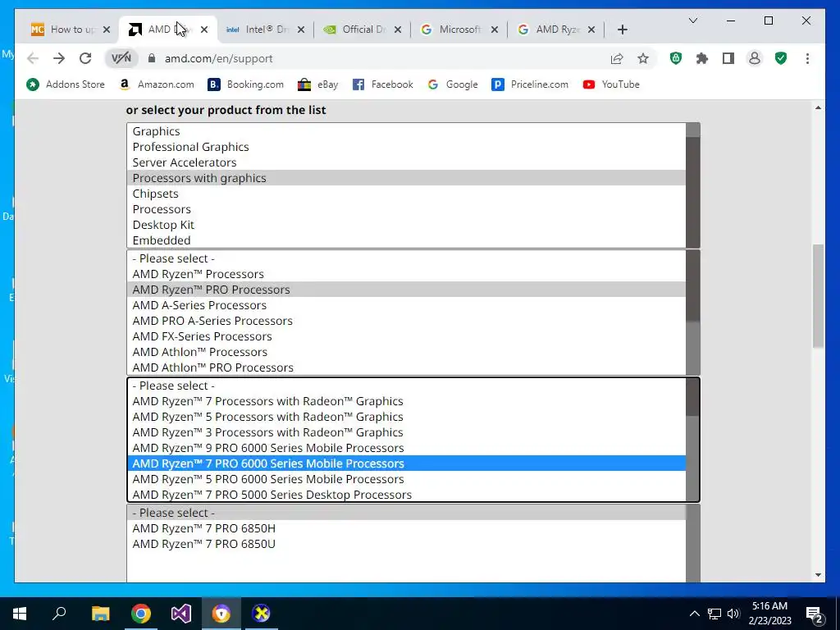Select AMD A-Series Processors
This screenshot has height=630, width=840.
tap(406, 305)
